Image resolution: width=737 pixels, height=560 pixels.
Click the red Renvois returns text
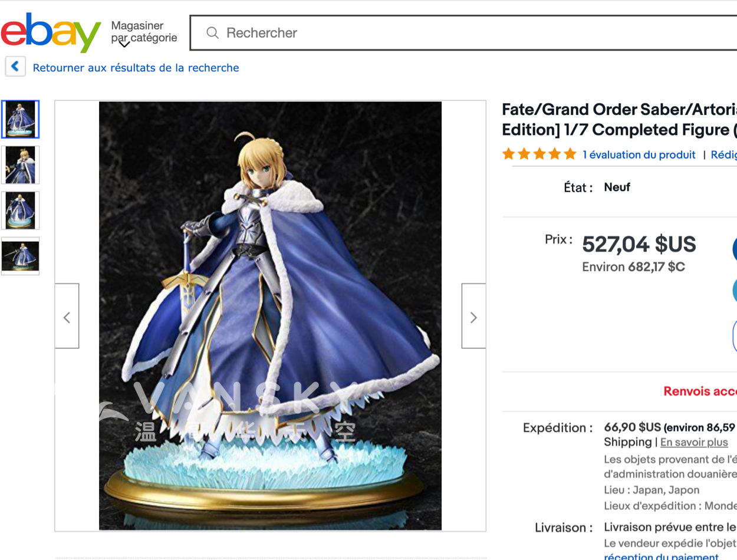click(x=700, y=391)
